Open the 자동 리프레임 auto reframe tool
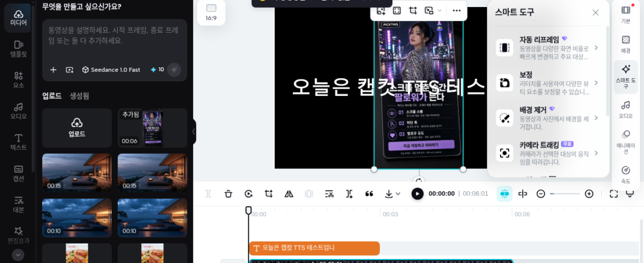 tap(547, 47)
